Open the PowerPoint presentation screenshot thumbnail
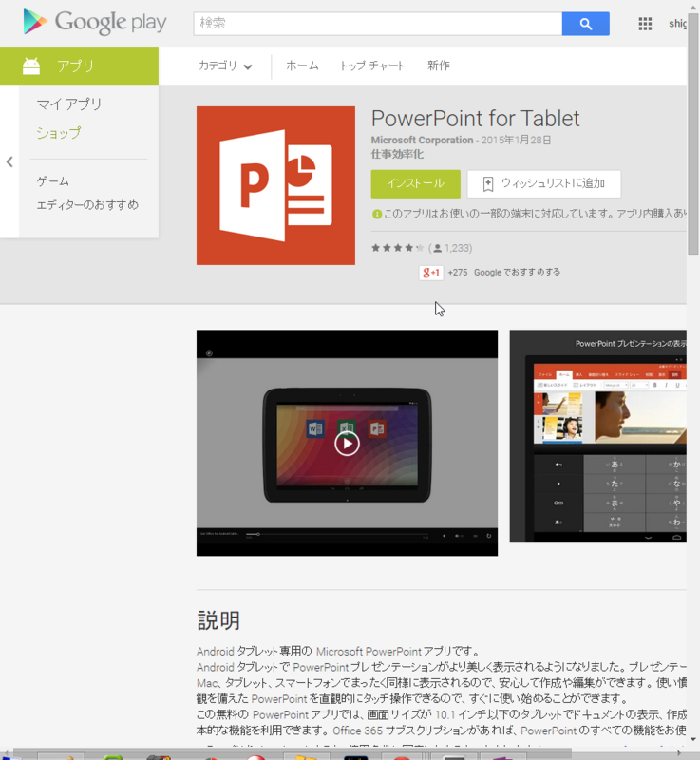This screenshot has width=700, height=760. 597,436
